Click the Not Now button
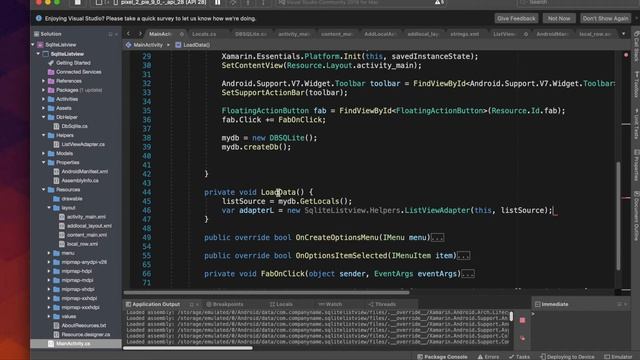The width and height of the screenshot is (640, 360). [x=559, y=18]
